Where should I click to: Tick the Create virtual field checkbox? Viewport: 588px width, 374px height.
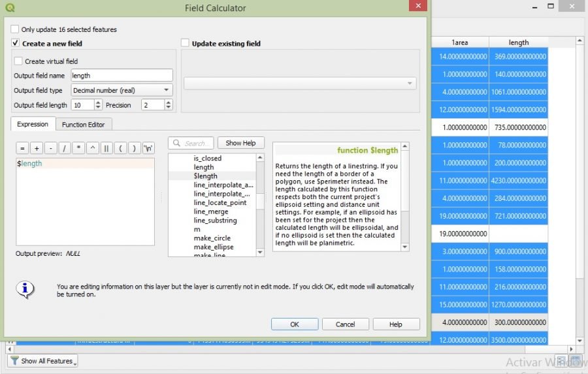pos(18,61)
